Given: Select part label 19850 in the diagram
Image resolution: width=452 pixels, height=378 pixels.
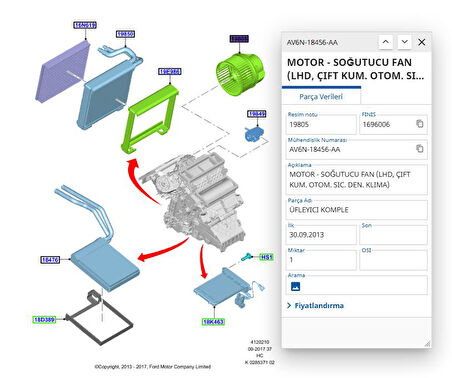Looking at the screenshot, I should 125,34.
